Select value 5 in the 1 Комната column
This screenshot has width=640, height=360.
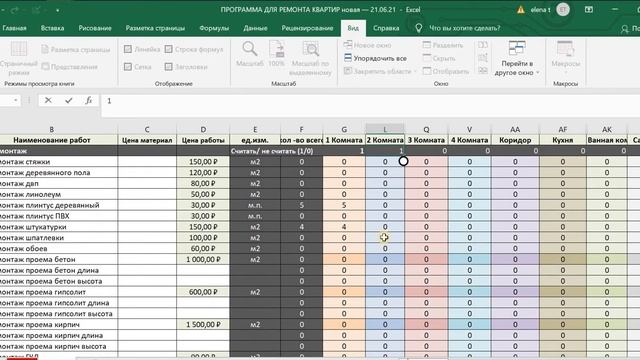coord(344,205)
